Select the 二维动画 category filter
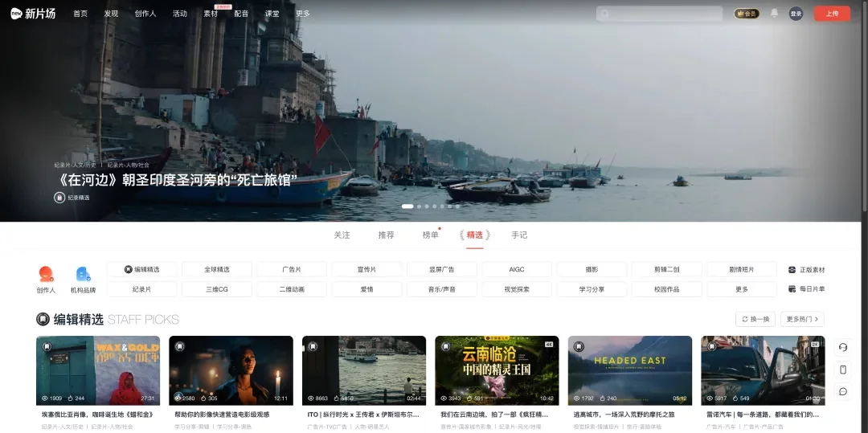Image resolution: width=868 pixels, height=433 pixels. click(292, 289)
